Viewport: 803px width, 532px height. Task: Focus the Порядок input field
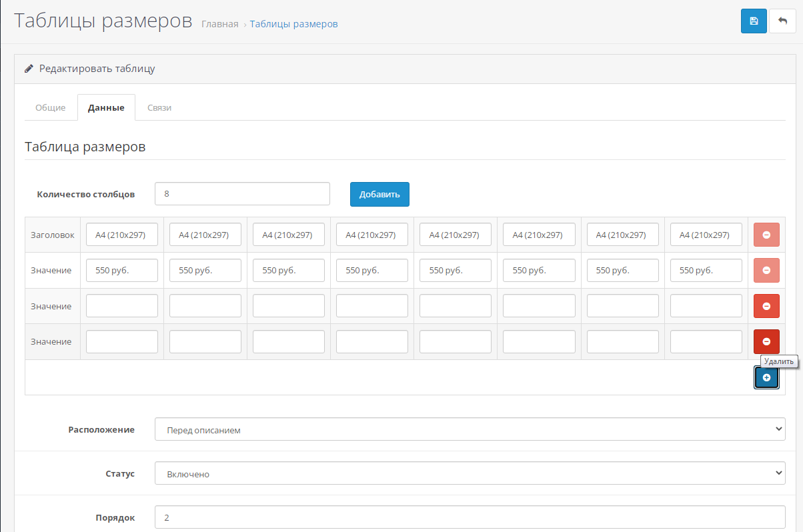470,517
